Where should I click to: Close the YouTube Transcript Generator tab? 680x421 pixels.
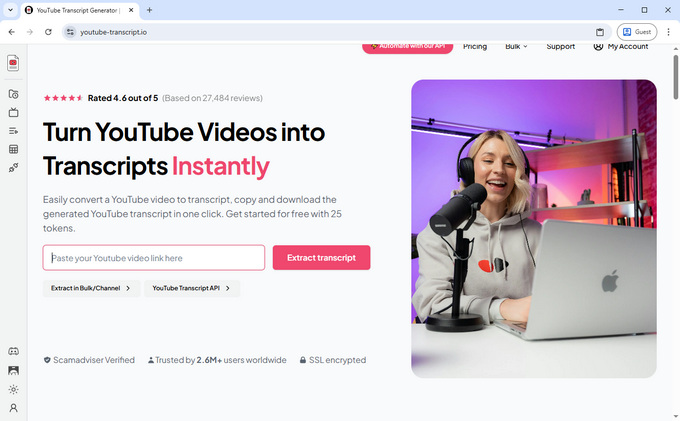(131, 10)
